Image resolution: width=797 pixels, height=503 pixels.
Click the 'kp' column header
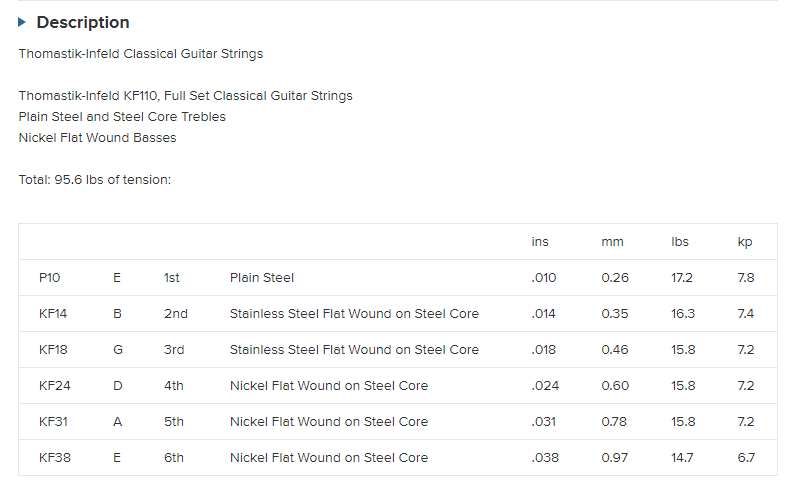point(744,242)
